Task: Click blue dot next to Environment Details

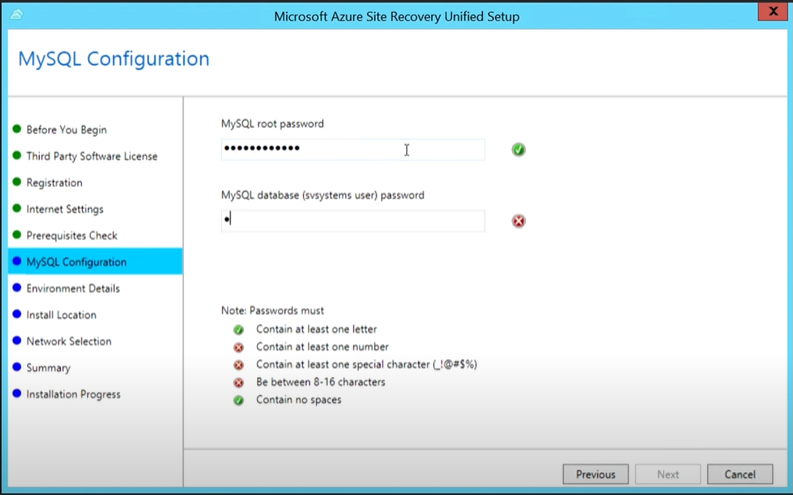Action: tap(17, 287)
